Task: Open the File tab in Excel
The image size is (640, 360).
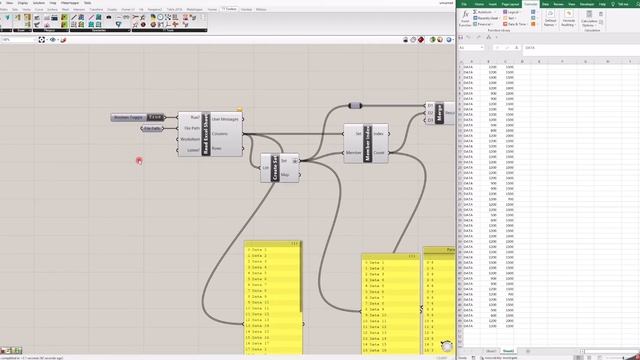Action: pos(464,4)
